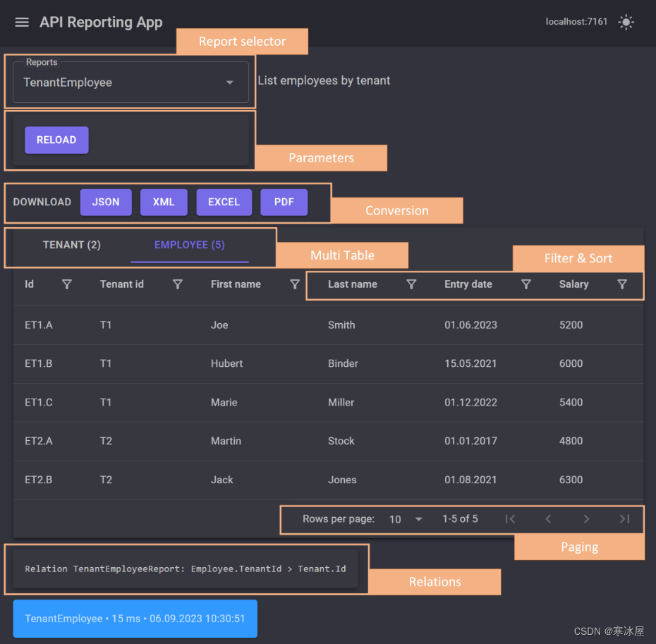
Task: Switch to the TENANT (2) tab
Action: [71, 245]
